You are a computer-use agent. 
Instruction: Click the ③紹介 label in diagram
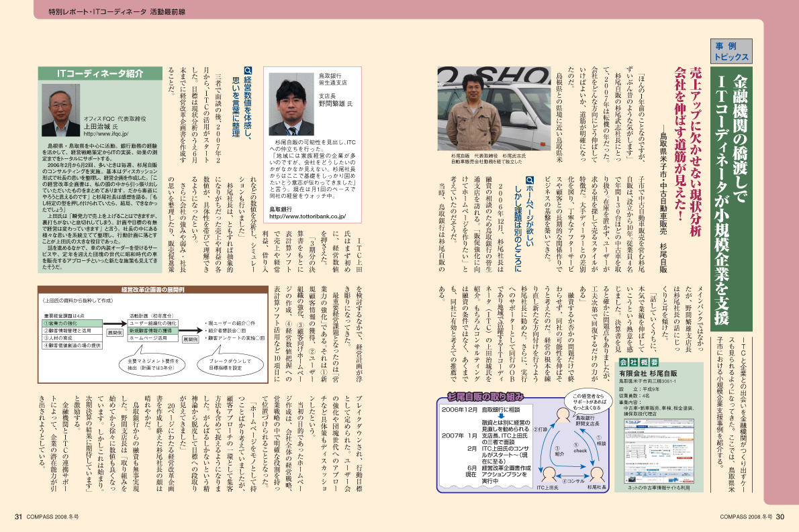pos(559,451)
